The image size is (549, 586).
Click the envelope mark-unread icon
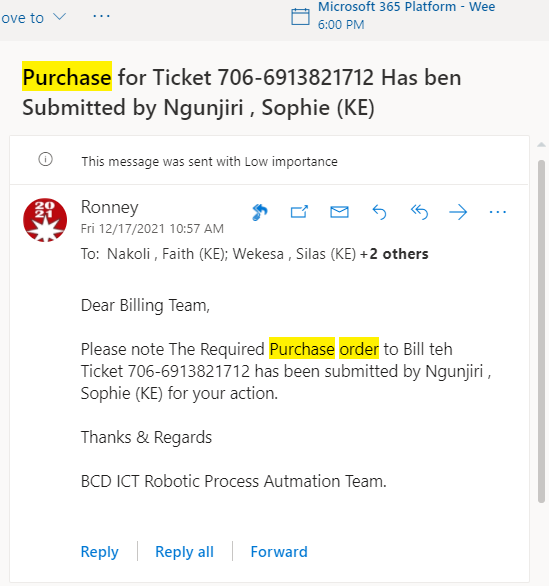point(339,212)
